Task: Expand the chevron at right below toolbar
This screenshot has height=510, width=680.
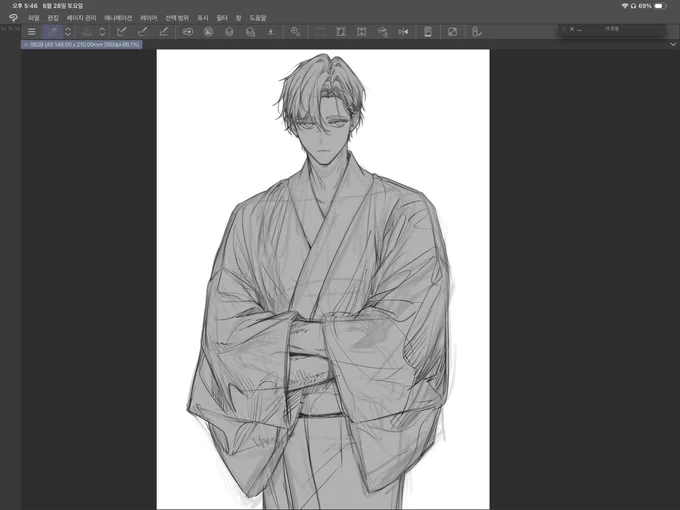Action: point(673,44)
